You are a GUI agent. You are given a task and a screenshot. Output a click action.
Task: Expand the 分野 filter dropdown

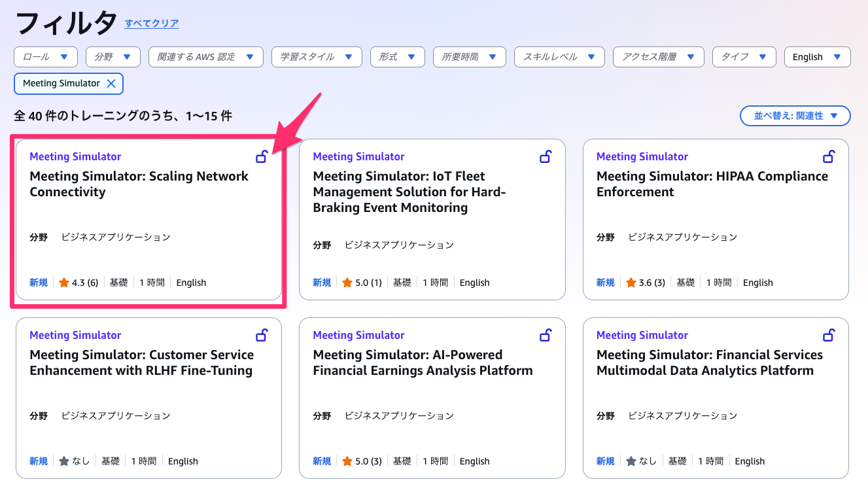(x=113, y=57)
